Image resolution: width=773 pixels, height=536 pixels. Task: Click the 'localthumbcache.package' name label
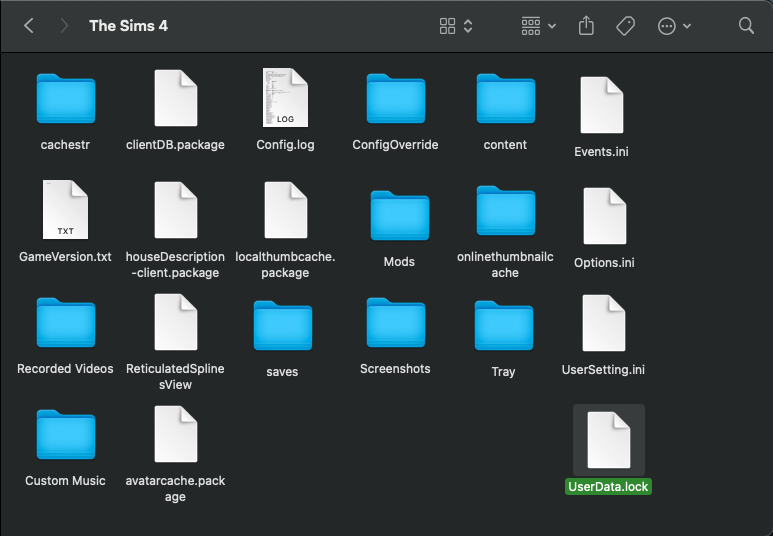click(x=285, y=264)
